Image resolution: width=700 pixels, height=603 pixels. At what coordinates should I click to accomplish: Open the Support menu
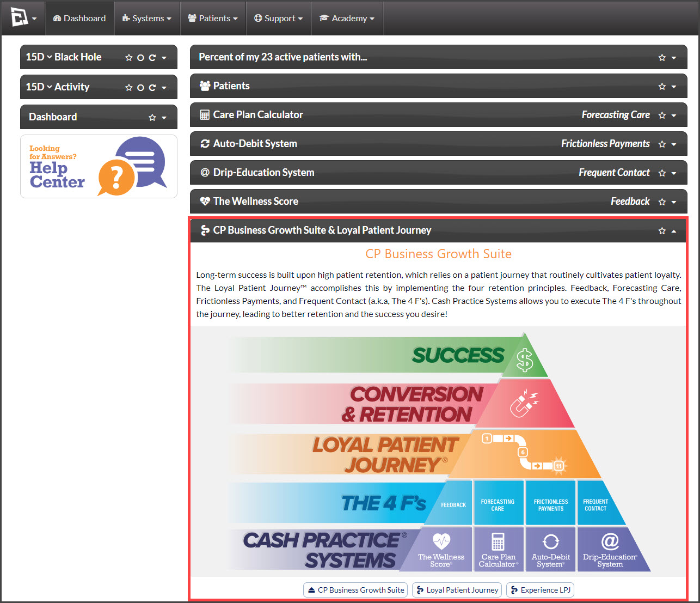click(278, 18)
